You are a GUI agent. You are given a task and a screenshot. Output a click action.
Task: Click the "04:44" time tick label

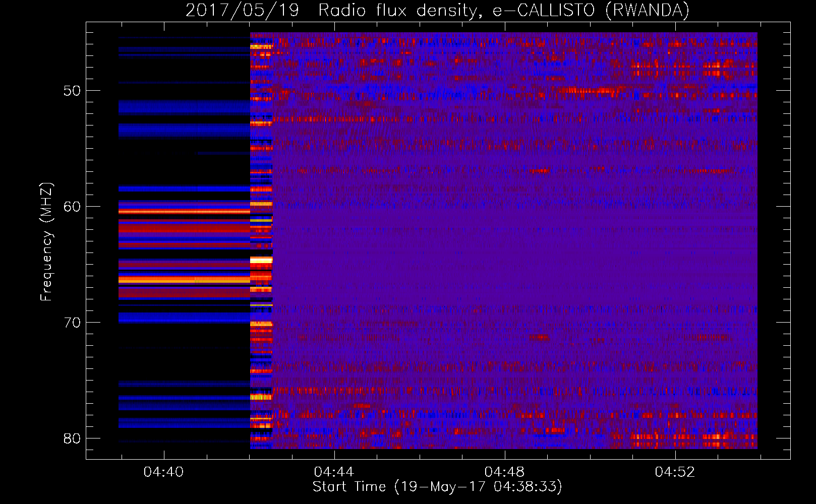[334, 472]
